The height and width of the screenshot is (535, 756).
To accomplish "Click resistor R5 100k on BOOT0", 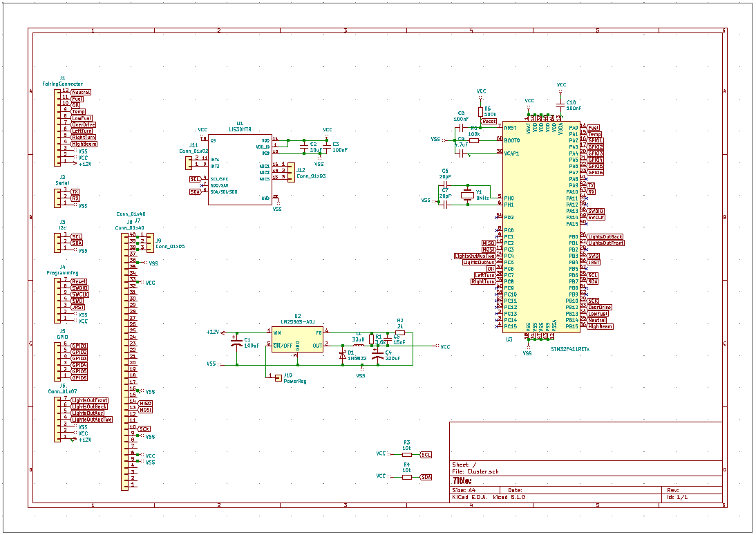I will coord(474,140).
